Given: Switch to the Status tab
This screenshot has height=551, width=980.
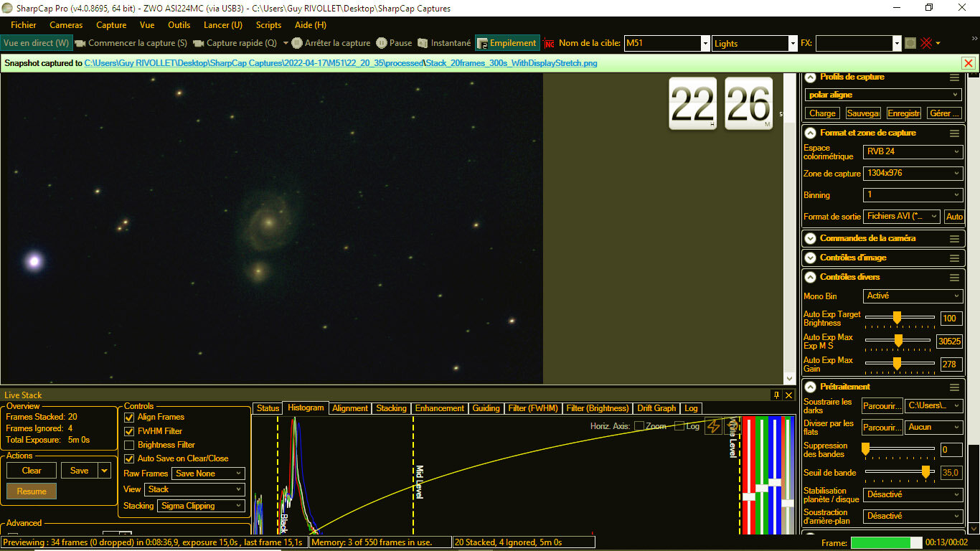Looking at the screenshot, I should [x=268, y=408].
